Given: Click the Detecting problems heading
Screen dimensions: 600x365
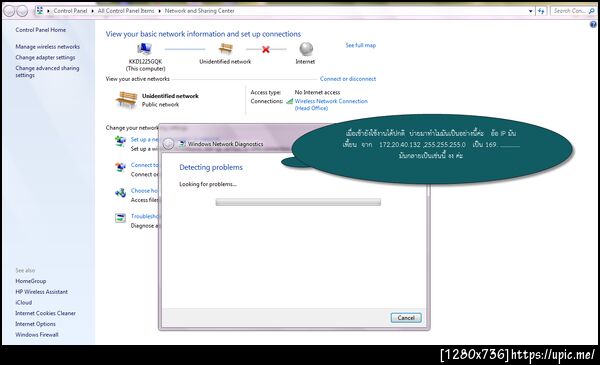Looking at the screenshot, I should coord(211,167).
